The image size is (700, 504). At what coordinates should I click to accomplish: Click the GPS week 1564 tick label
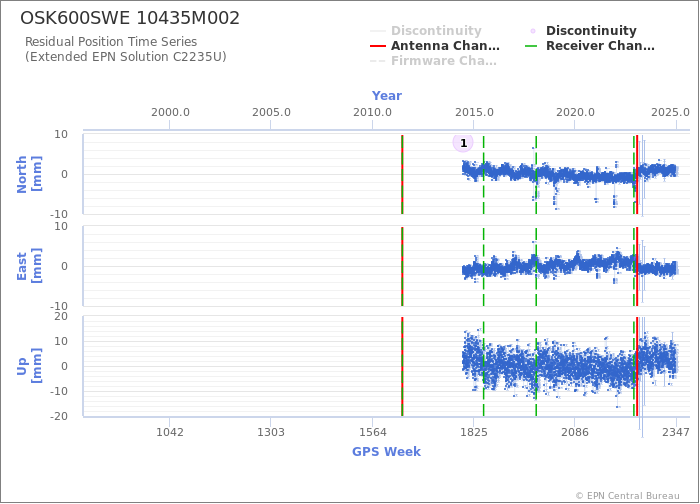click(372, 432)
